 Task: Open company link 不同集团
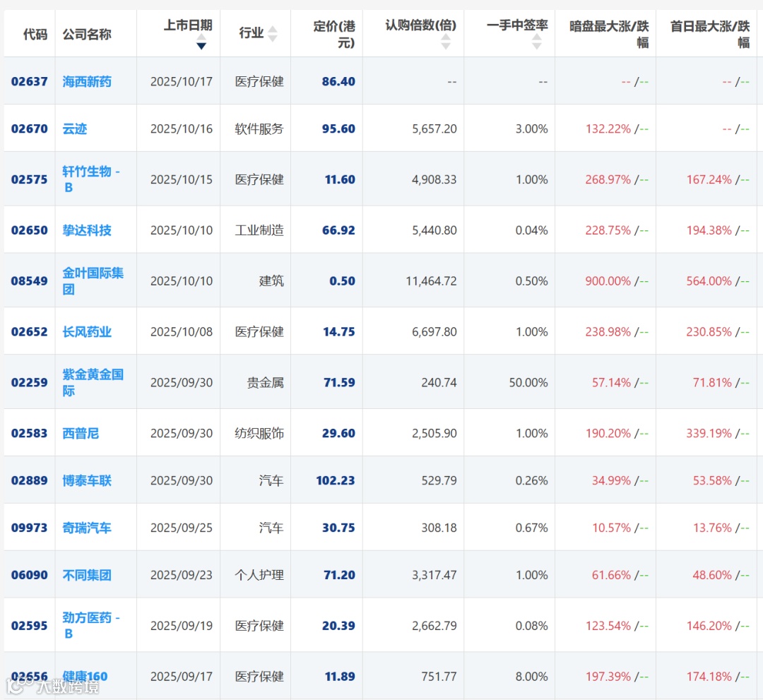pos(87,575)
